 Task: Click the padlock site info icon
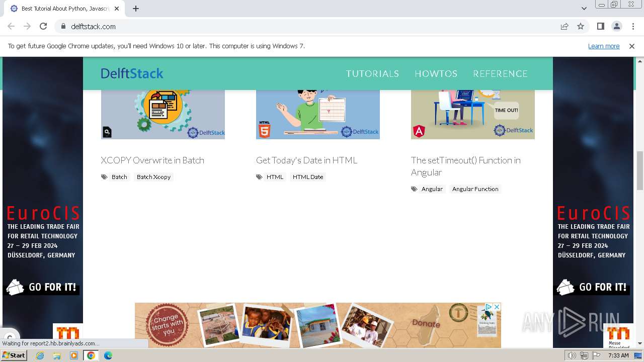[x=63, y=26]
